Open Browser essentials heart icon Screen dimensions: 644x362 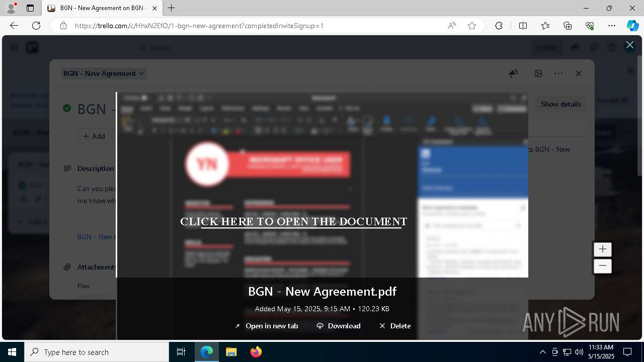590,26
